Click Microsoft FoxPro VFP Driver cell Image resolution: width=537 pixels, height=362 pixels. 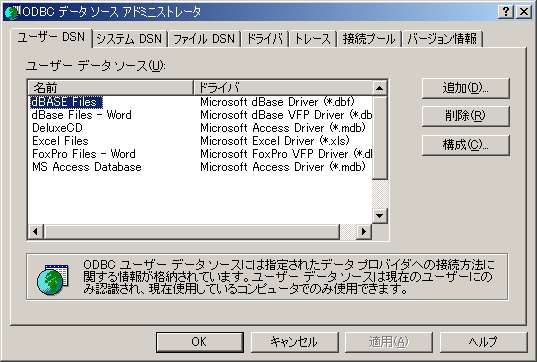point(286,154)
